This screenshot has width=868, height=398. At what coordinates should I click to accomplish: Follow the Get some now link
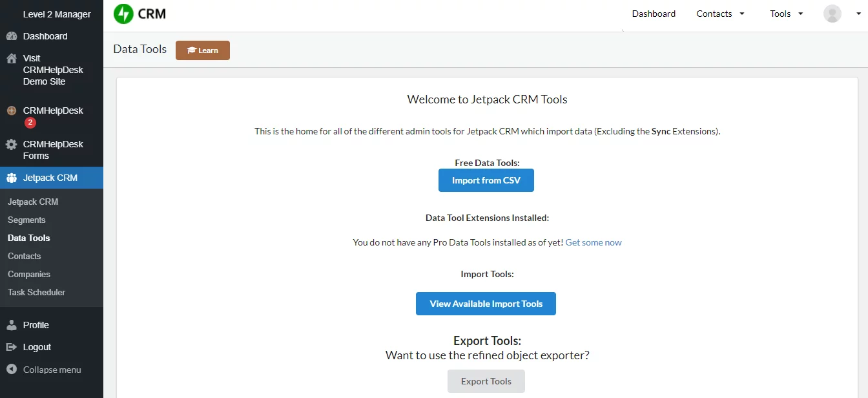point(594,242)
